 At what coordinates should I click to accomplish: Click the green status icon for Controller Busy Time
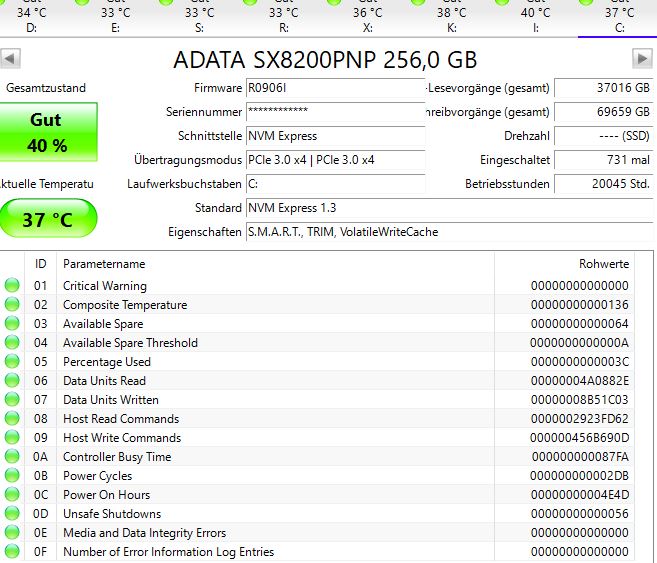(x=12, y=456)
